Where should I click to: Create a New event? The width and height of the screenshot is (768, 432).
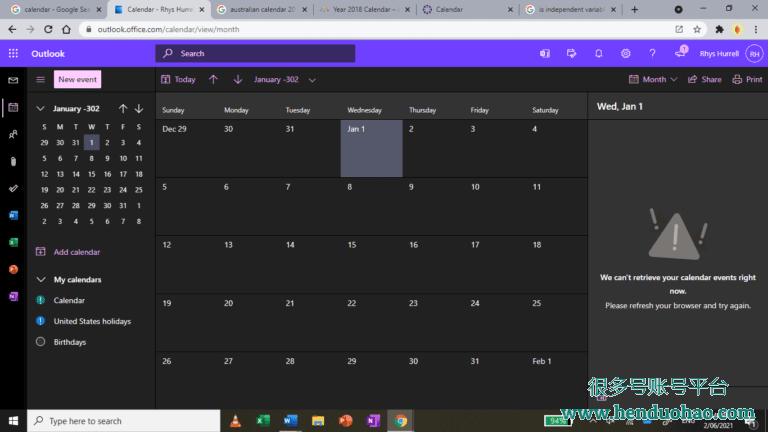coord(77,79)
